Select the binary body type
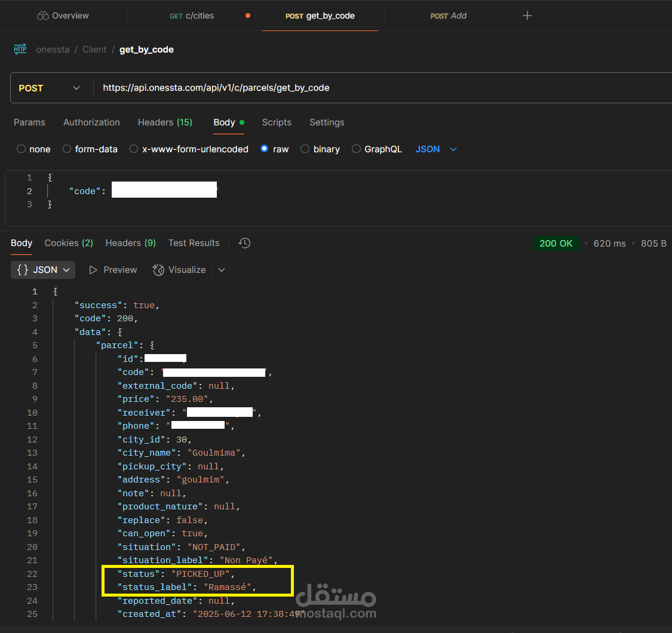The width and height of the screenshot is (672, 633). 320,149
